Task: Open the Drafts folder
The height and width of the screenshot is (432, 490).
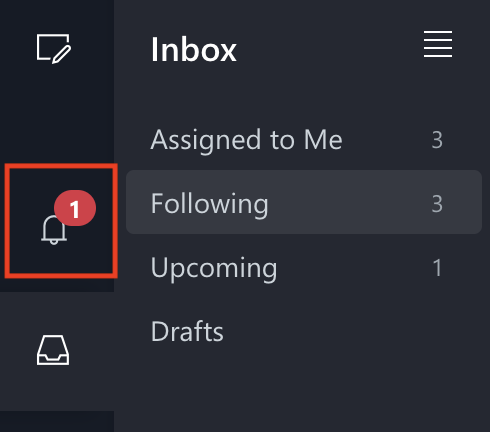Action: (304, 331)
